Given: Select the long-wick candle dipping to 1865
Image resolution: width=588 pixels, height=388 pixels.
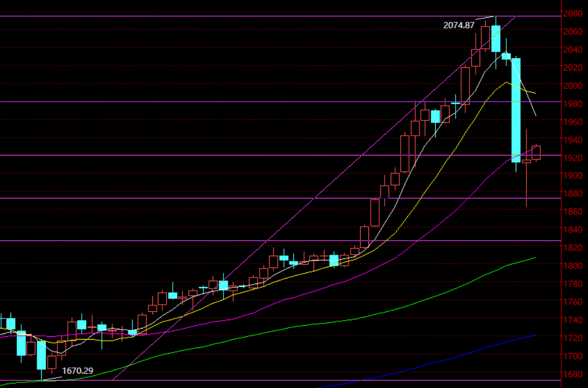Looking at the screenshot, I should click(x=526, y=161).
